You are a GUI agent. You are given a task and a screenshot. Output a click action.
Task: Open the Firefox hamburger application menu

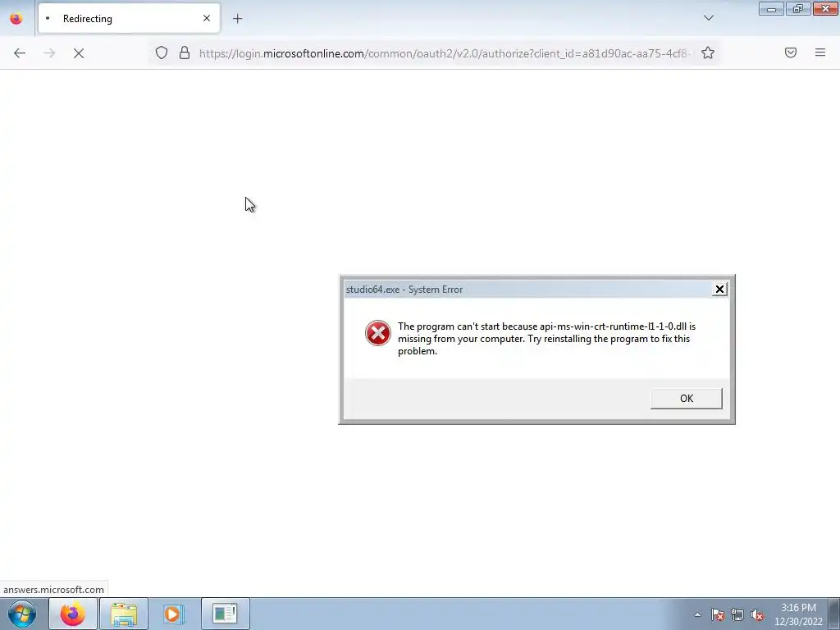[820, 52]
